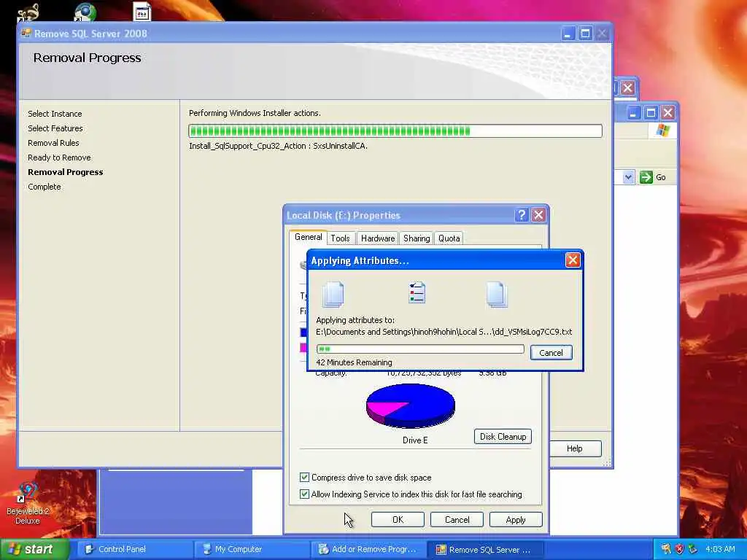Image resolution: width=747 pixels, height=560 pixels.
Task: Click the Install_SqlSupport_Cpu32_Action status text
Action: (x=278, y=146)
